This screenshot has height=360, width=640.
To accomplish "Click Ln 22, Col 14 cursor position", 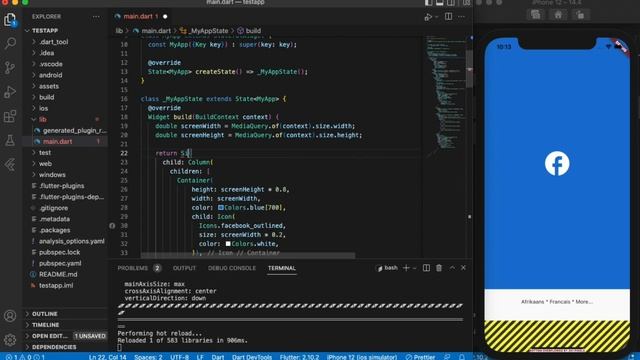I will pos(108,357).
